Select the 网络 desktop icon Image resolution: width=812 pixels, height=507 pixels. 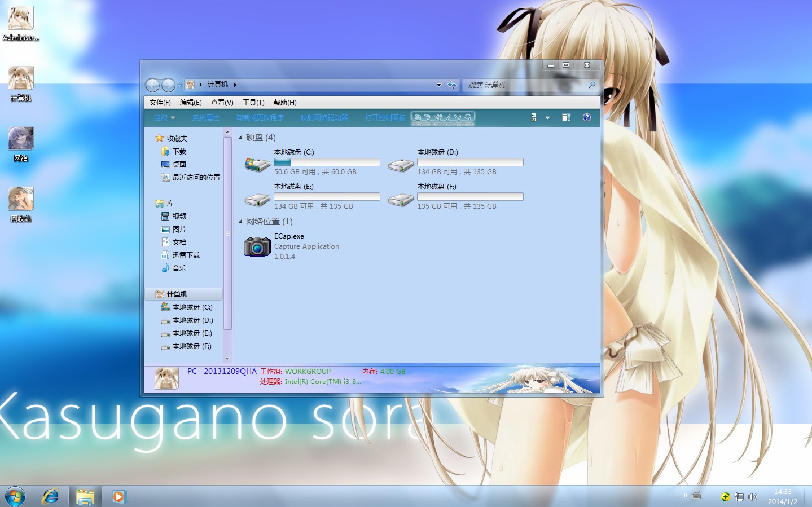pos(21,144)
